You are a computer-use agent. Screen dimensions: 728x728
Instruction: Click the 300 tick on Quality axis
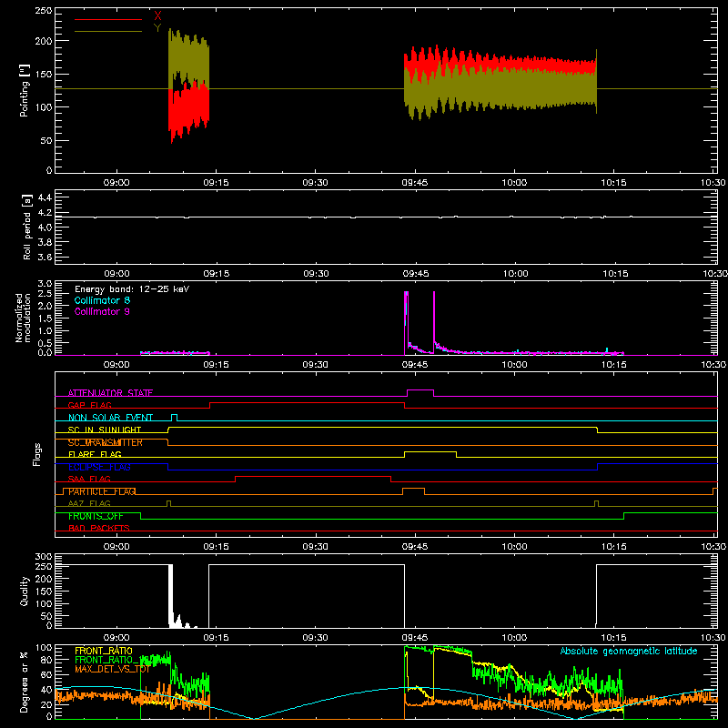(x=44, y=557)
